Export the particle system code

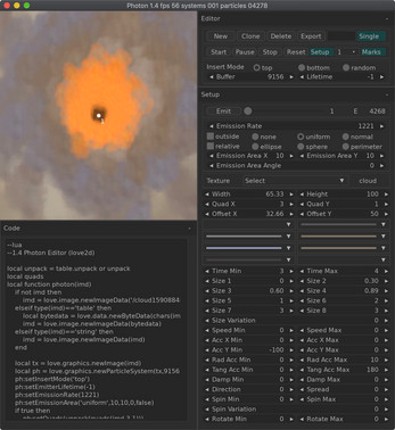(311, 36)
